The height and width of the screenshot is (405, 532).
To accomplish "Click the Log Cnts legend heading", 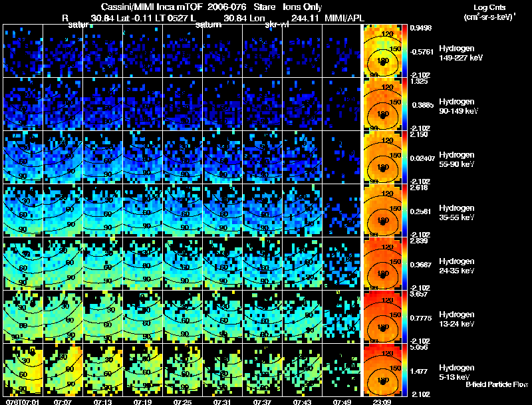I will pos(489,7).
